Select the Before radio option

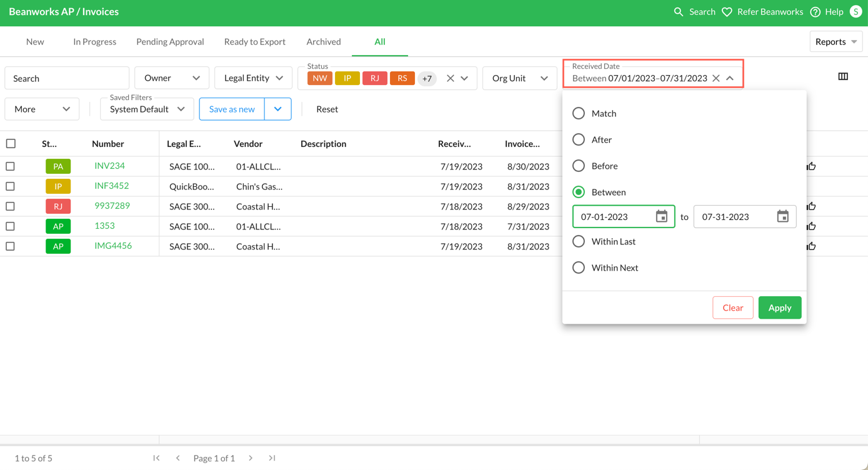point(579,166)
